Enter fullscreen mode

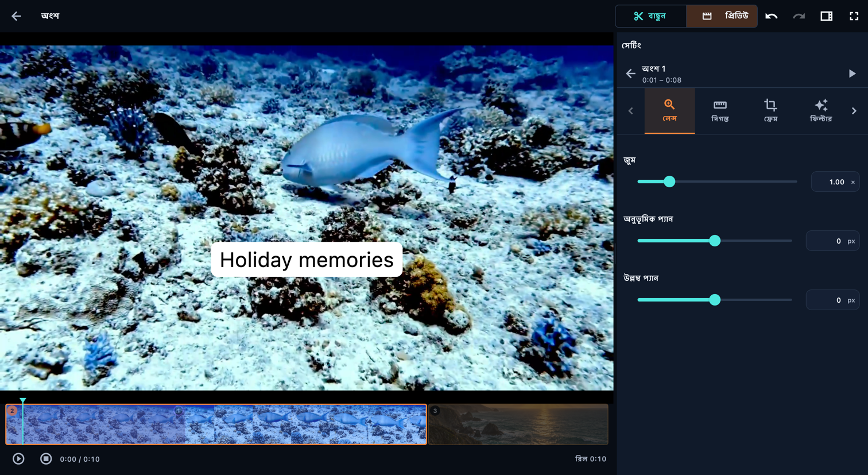[x=854, y=16]
